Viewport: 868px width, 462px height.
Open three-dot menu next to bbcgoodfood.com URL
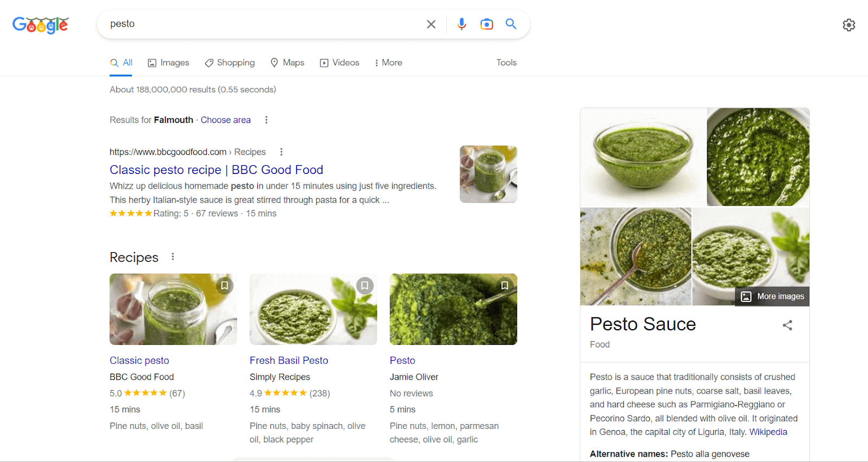coord(282,152)
